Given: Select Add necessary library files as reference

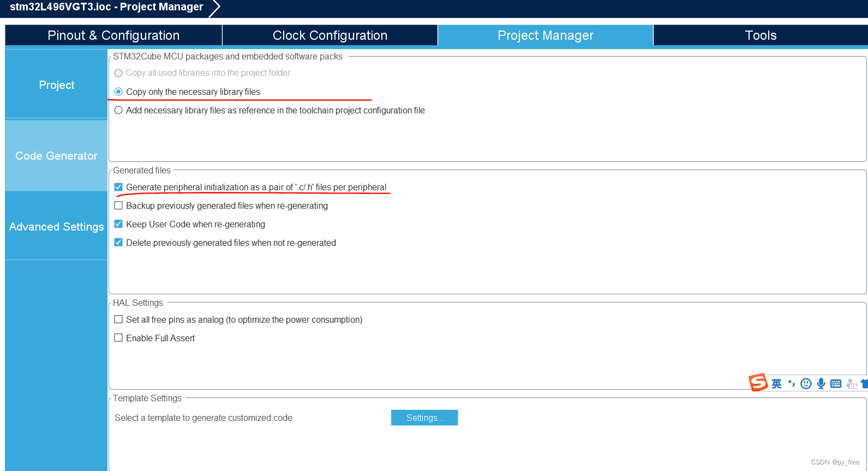Looking at the screenshot, I should tap(118, 110).
